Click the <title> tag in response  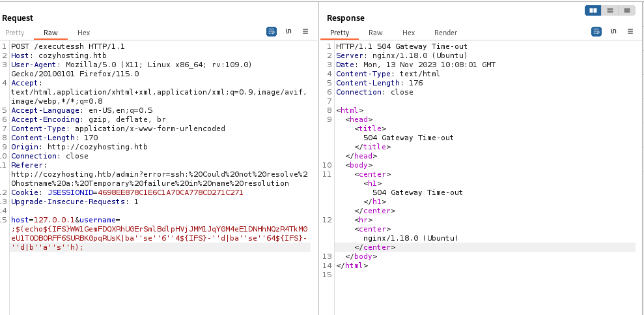tap(371, 128)
